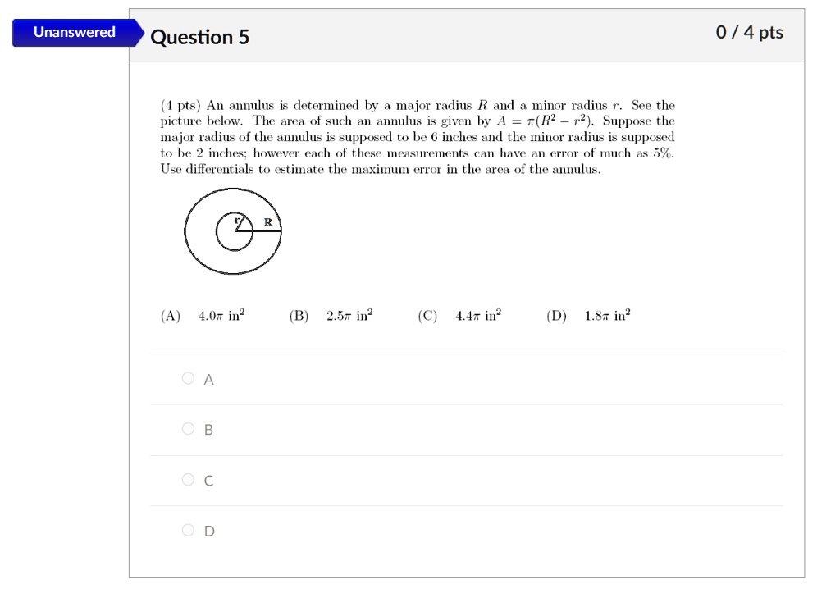This screenshot has height=616, width=840.
Task: Click the answer choice 4.4π in²
Action: point(478,314)
